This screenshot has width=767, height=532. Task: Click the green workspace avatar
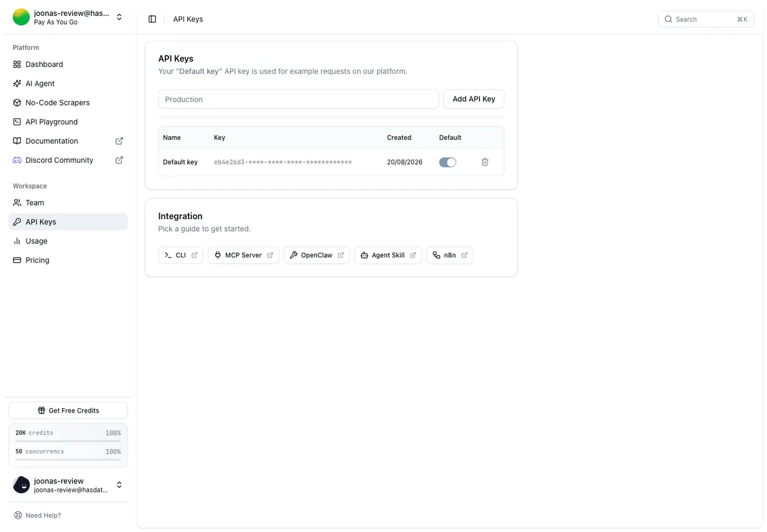coord(22,17)
